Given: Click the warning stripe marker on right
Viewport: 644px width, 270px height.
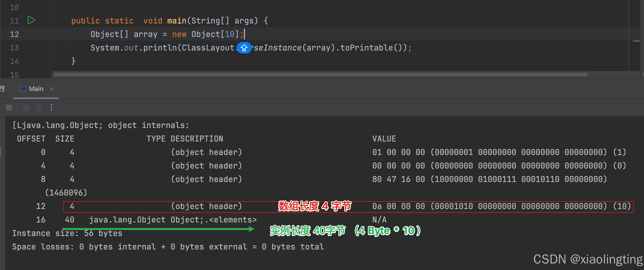Looking at the screenshot, I should point(636,41).
